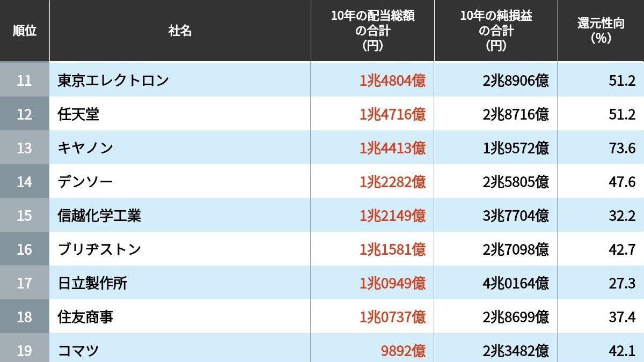Click the 4兆0164億 net income value
Screen dimensions: 644x362
point(516,283)
